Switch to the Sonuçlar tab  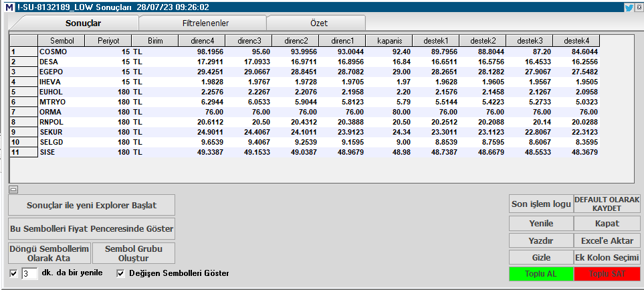(x=84, y=23)
